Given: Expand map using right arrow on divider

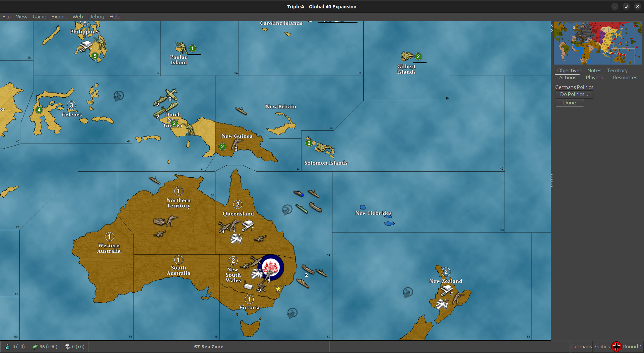Looking at the screenshot, I should [x=552, y=30].
